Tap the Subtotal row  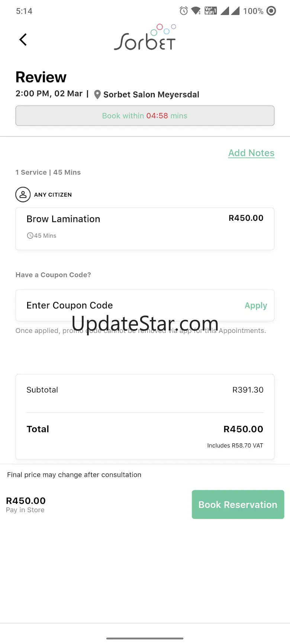145,390
